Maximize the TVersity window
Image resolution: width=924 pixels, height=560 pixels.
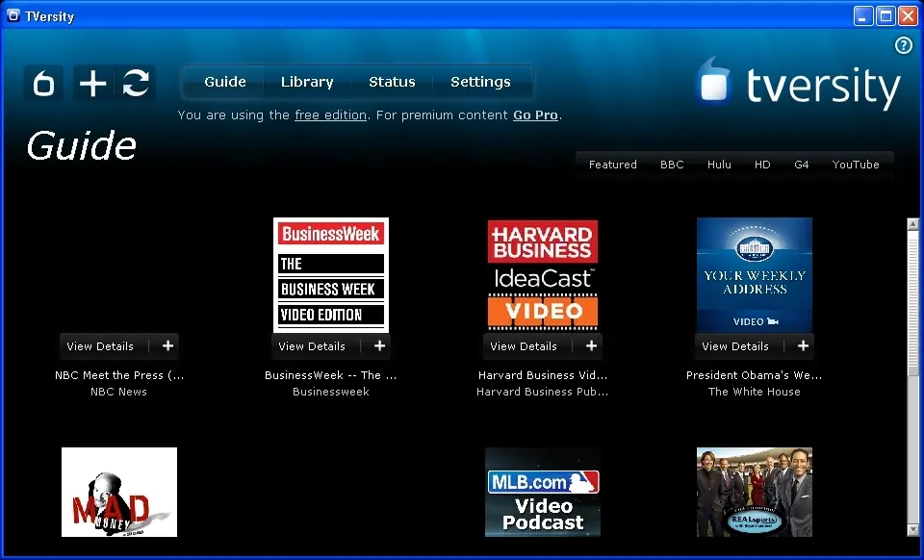[885, 16]
